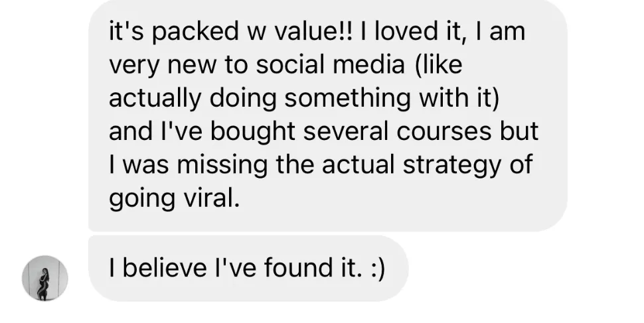The width and height of the screenshot is (644, 323).
Task: Click the text "very new to social media"
Action: [257, 65]
